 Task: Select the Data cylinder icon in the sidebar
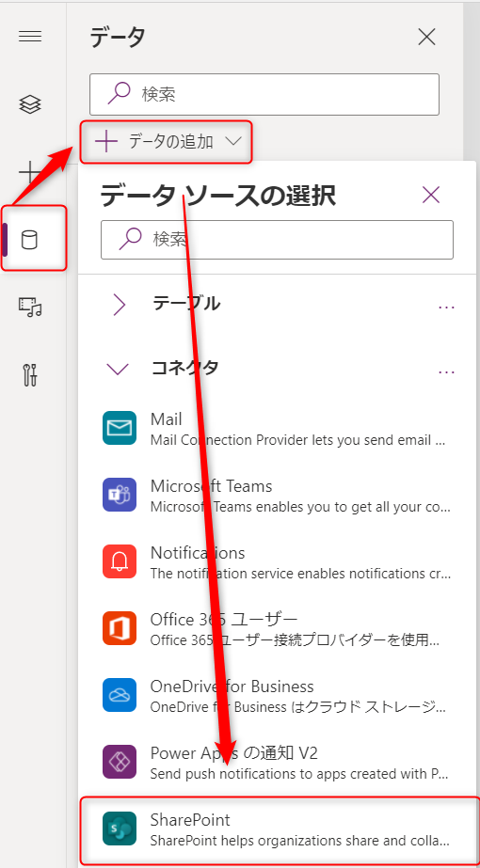tap(29, 240)
